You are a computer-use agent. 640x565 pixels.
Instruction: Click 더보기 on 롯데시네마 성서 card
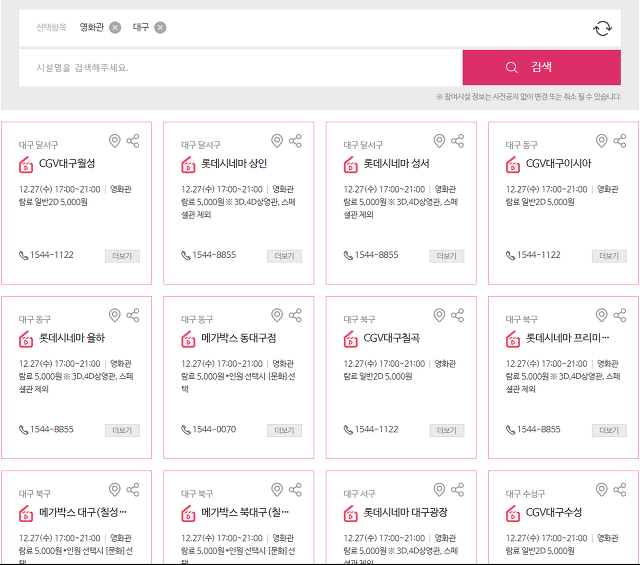[x=447, y=256]
